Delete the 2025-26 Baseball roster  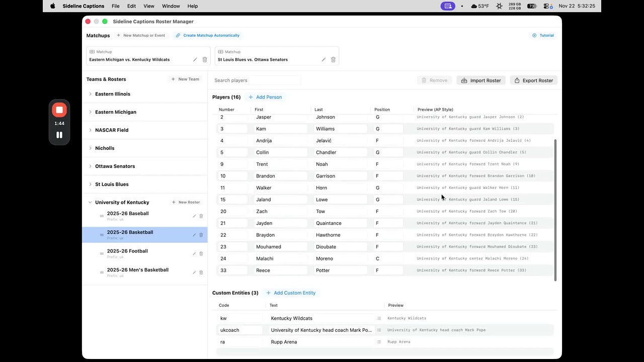(x=201, y=216)
